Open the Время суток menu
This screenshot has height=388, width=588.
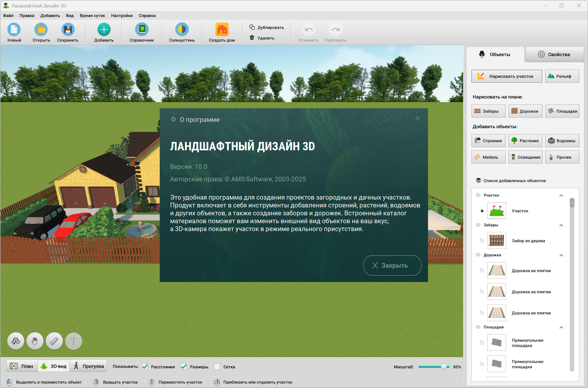92,16
